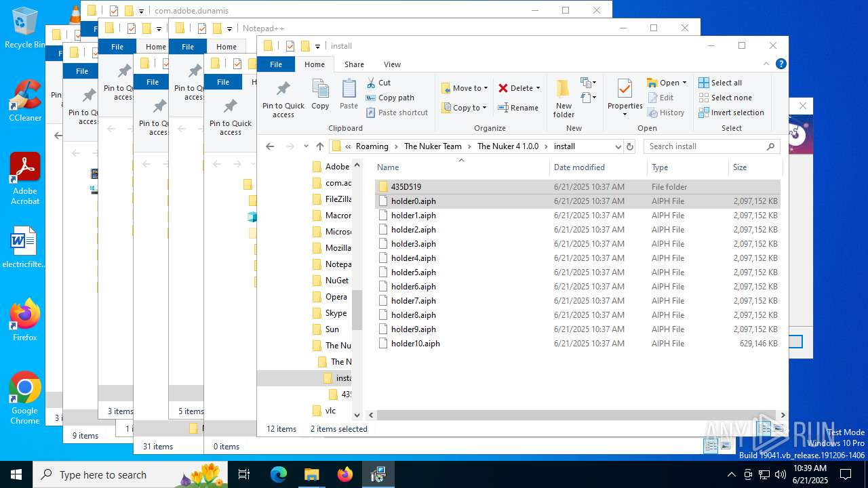868x488 pixels.
Task: Click the file list horizontal scrollbar
Action: (575, 415)
